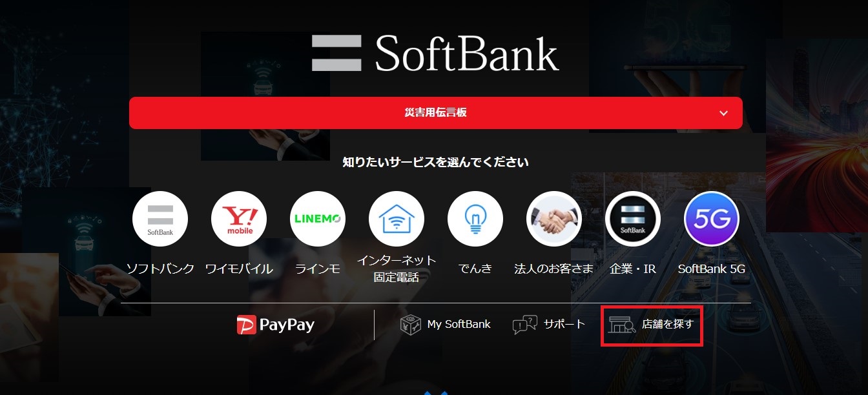868x395 pixels.
Task: Click the サポート speech bubble icon
Action: pyautogui.click(x=524, y=325)
